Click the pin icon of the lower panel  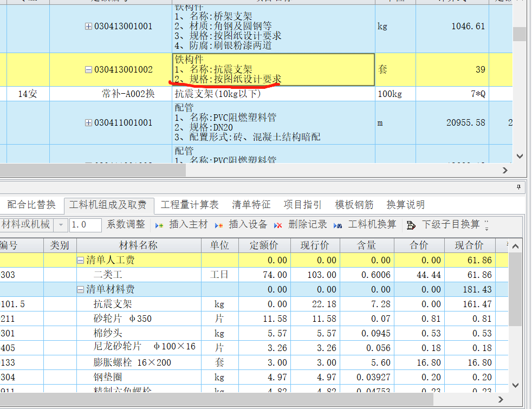click(518, 187)
